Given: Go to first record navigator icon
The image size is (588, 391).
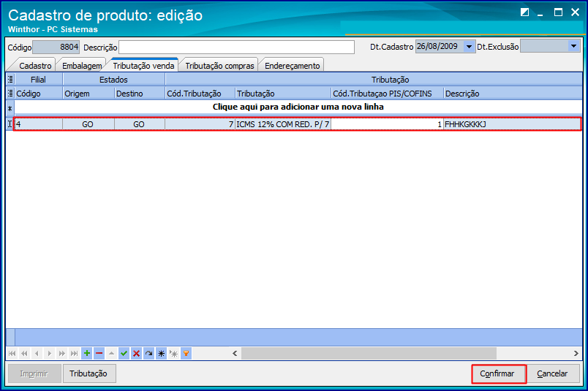Looking at the screenshot, I should 12,353.
